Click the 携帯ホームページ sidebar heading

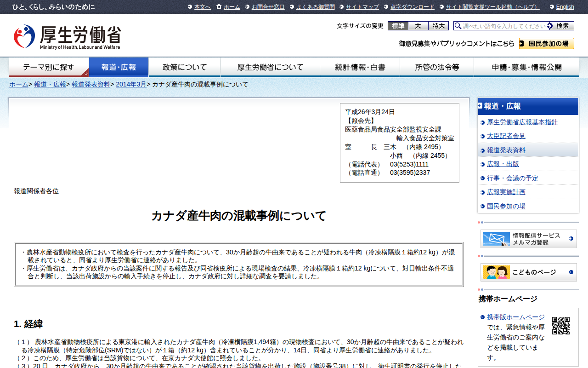pos(508,299)
